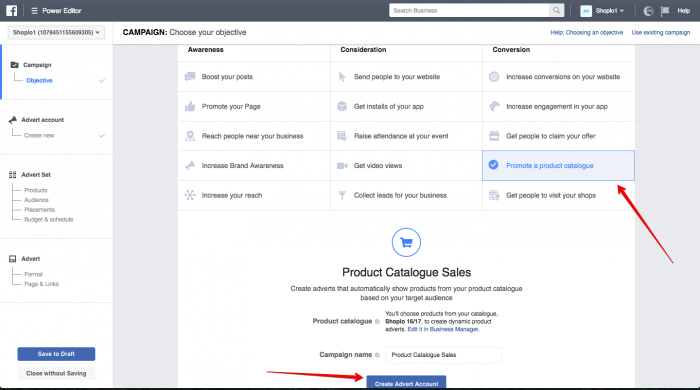The image size is (700, 390).
Task: Toggle the Promote a product catalogue checkmark
Action: coord(493,165)
